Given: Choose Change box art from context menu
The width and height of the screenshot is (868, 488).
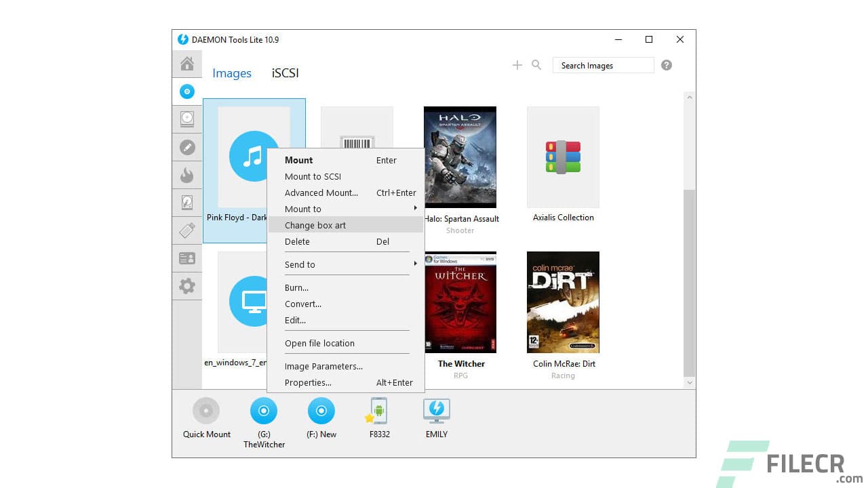Looking at the screenshot, I should [315, 225].
